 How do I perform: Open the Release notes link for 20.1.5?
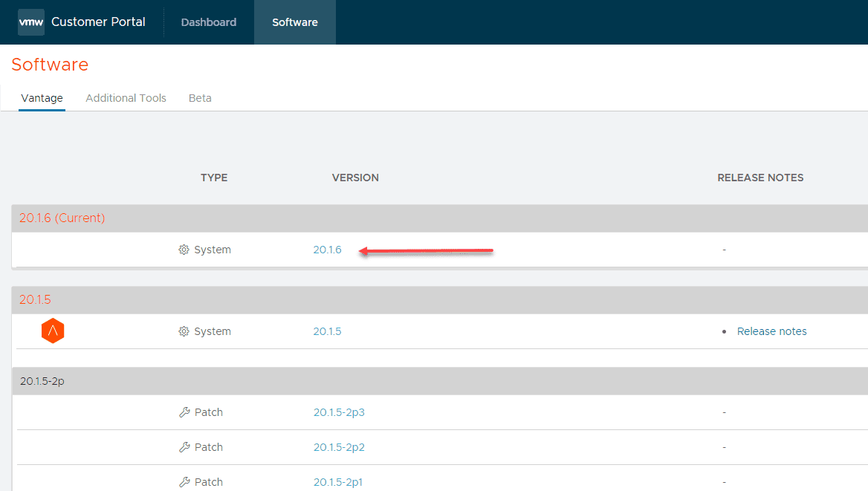click(771, 331)
